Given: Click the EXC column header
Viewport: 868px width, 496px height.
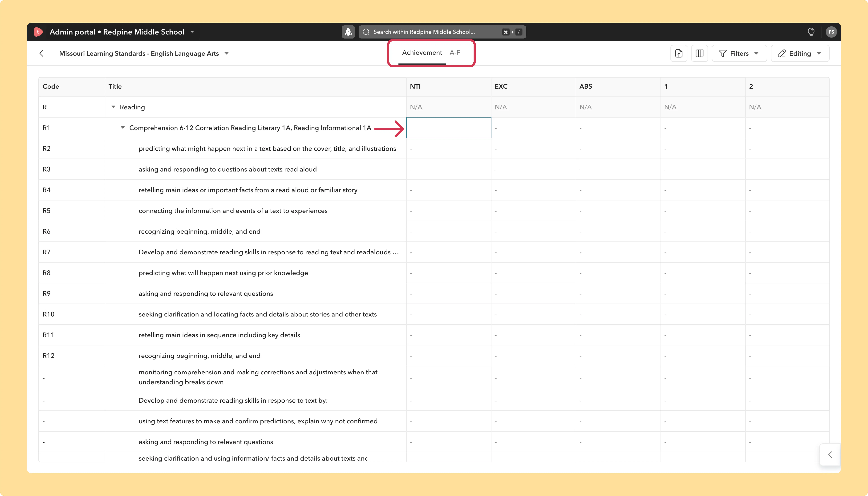Looking at the screenshot, I should 533,87.
